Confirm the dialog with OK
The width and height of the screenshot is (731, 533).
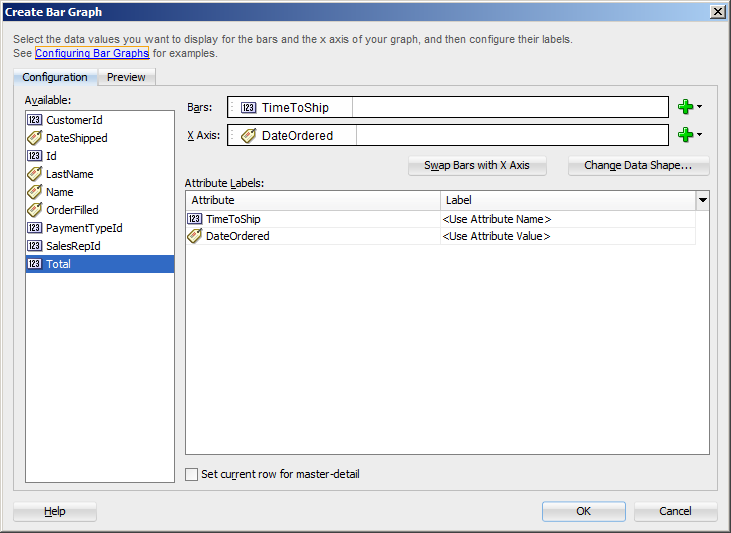(x=584, y=511)
